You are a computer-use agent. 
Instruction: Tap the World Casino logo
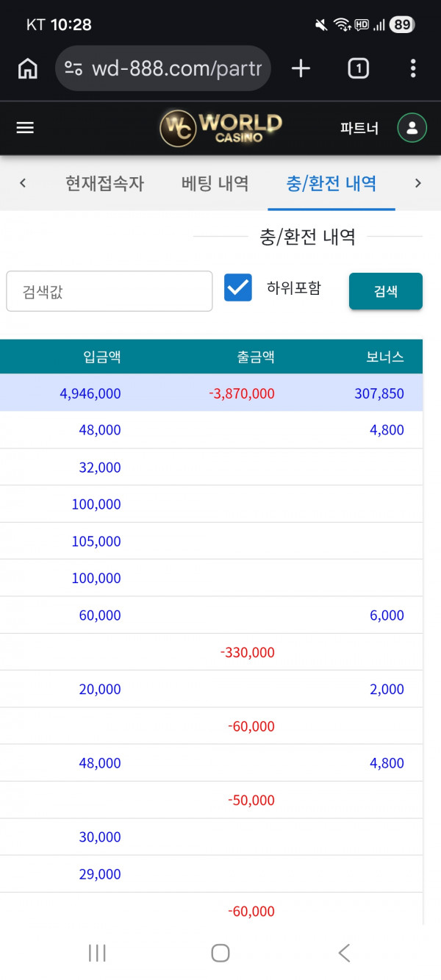click(220, 128)
